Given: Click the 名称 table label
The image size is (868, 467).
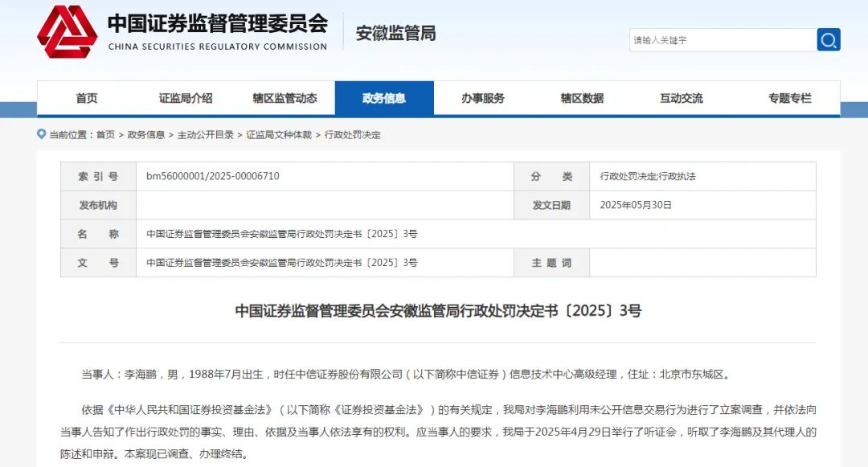Looking at the screenshot, I should [99, 234].
